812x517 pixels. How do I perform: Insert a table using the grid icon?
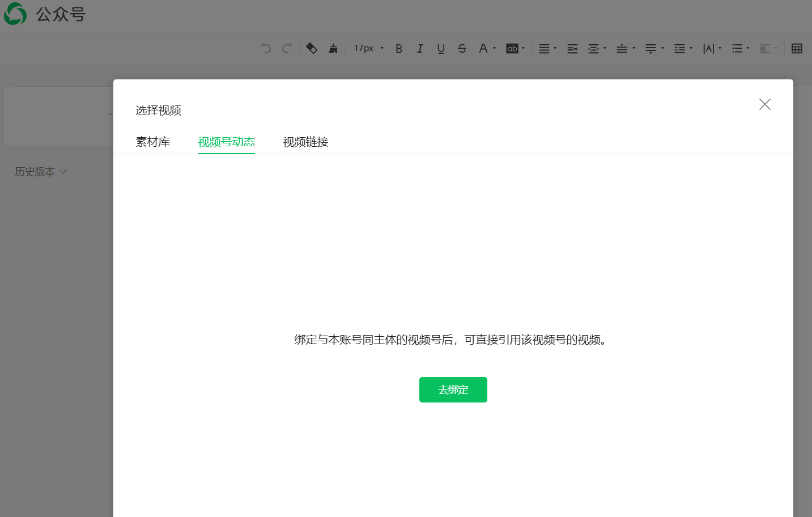tap(797, 49)
